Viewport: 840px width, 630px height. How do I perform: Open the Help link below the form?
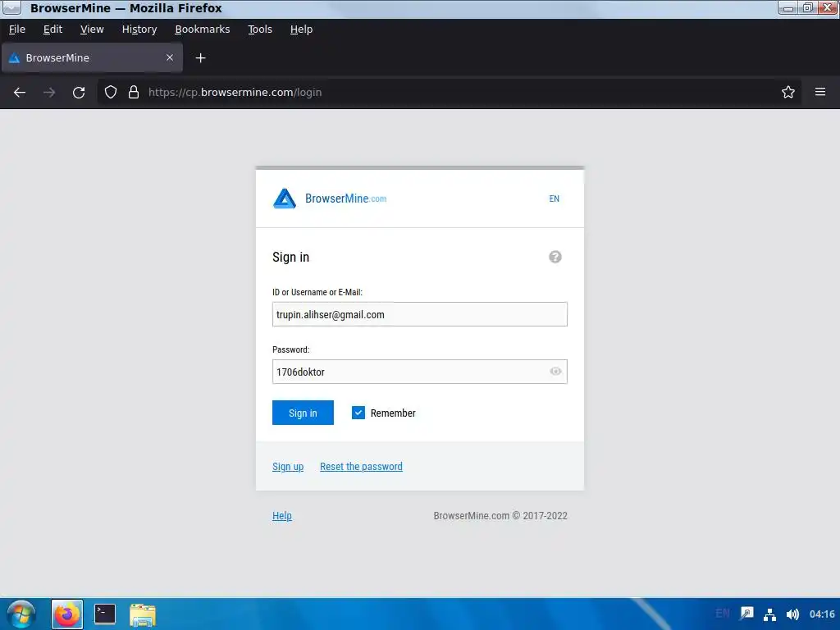[x=282, y=516]
